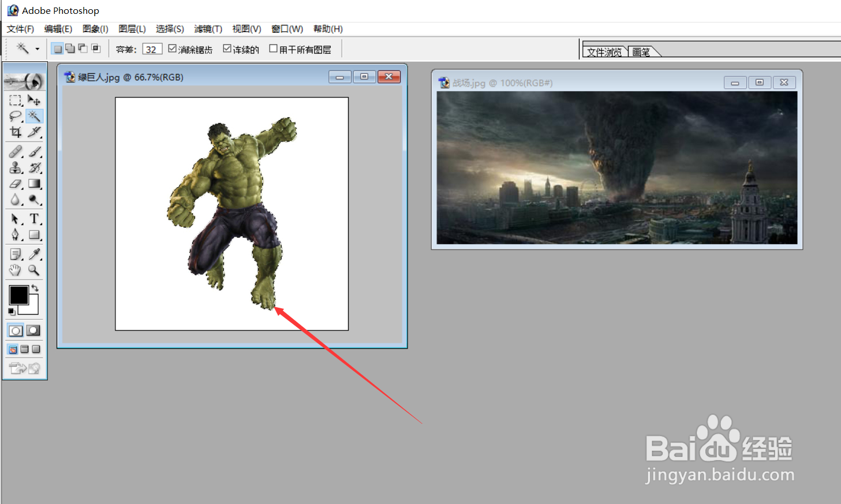Open the 图层(L) menu
Image resolution: width=841 pixels, height=504 pixels.
coord(132,29)
